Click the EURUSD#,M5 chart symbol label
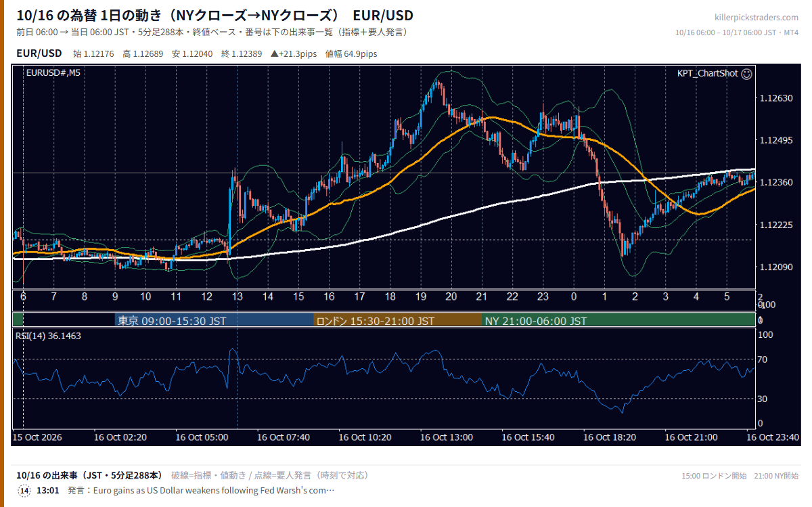 tap(53, 73)
